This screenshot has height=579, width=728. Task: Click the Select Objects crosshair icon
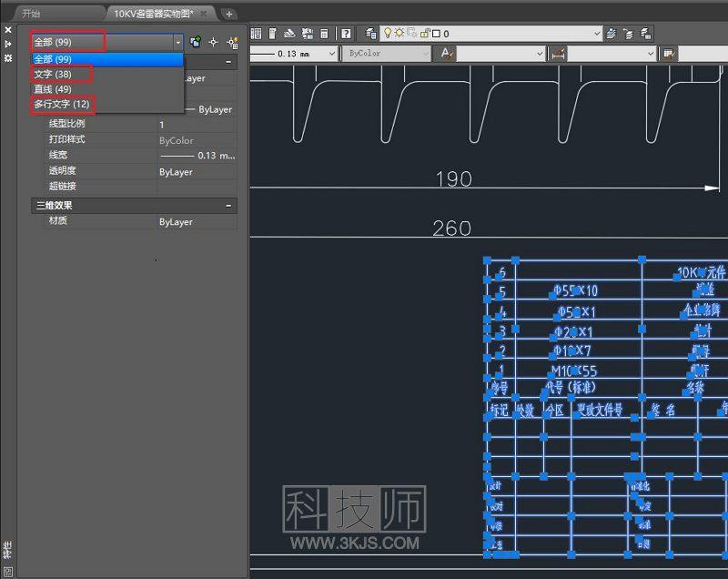pos(213,42)
